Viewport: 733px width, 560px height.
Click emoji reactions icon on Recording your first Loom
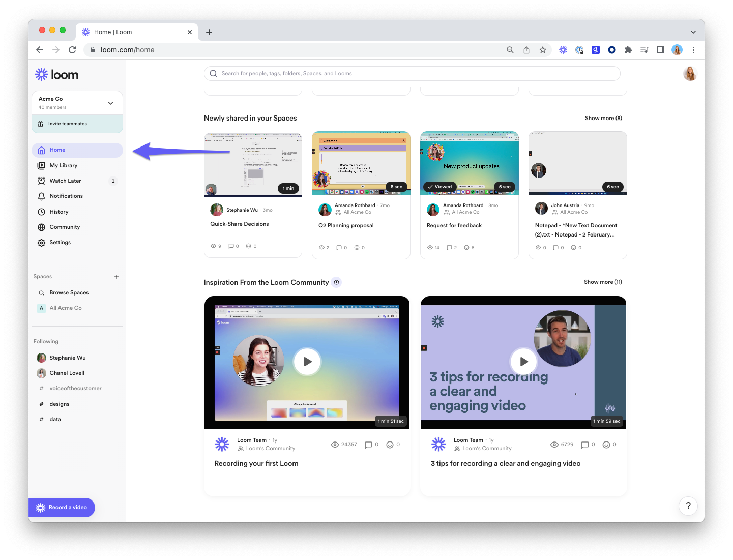(390, 445)
